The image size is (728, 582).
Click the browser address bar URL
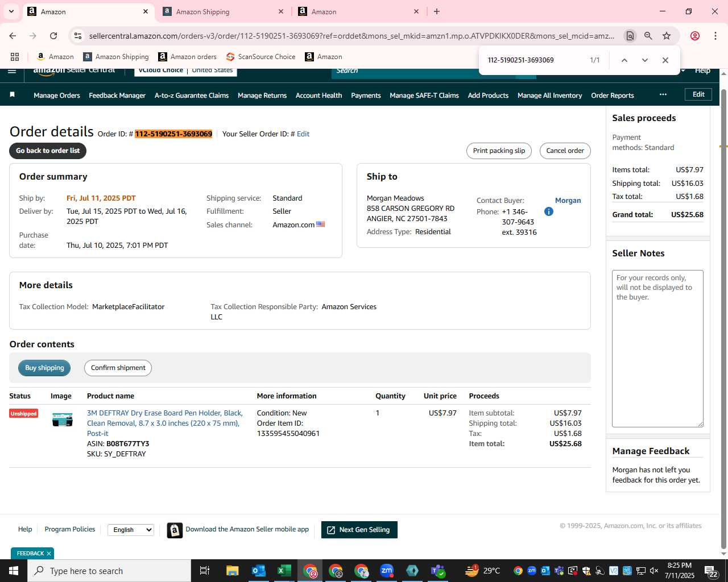pyautogui.click(x=351, y=36)
